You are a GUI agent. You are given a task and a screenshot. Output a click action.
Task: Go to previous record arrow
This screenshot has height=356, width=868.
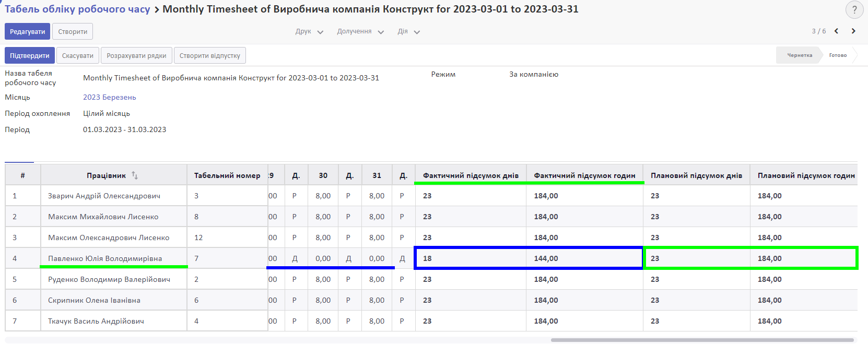836,31
